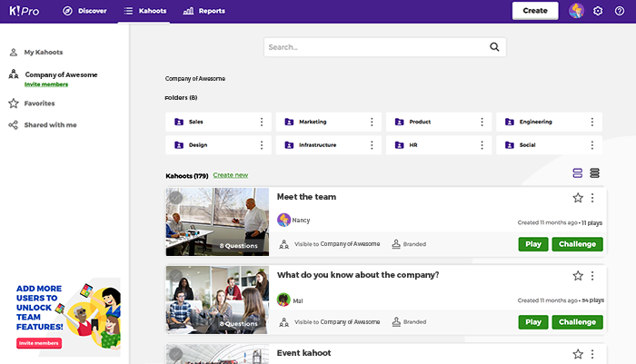
Task: Click the Invite members button in the promo banner
Action: [x=39, y=343]
